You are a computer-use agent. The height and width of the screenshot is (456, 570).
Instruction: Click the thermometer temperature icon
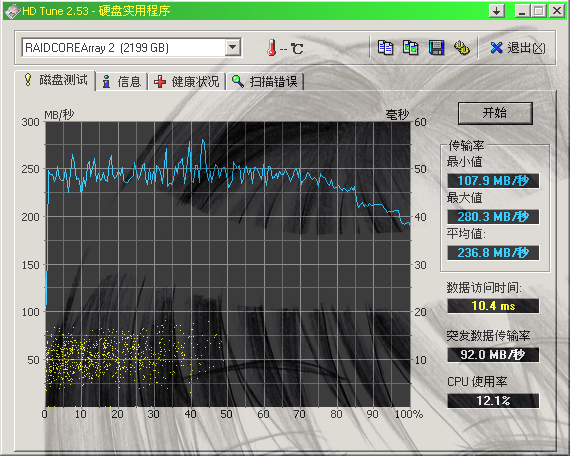(x=272, y=48)
